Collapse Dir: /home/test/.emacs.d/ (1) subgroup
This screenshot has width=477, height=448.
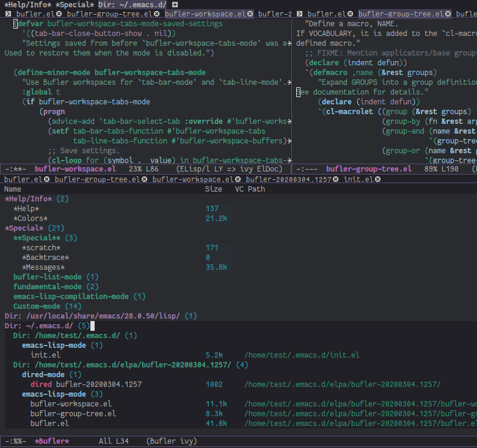pos(75,336)
